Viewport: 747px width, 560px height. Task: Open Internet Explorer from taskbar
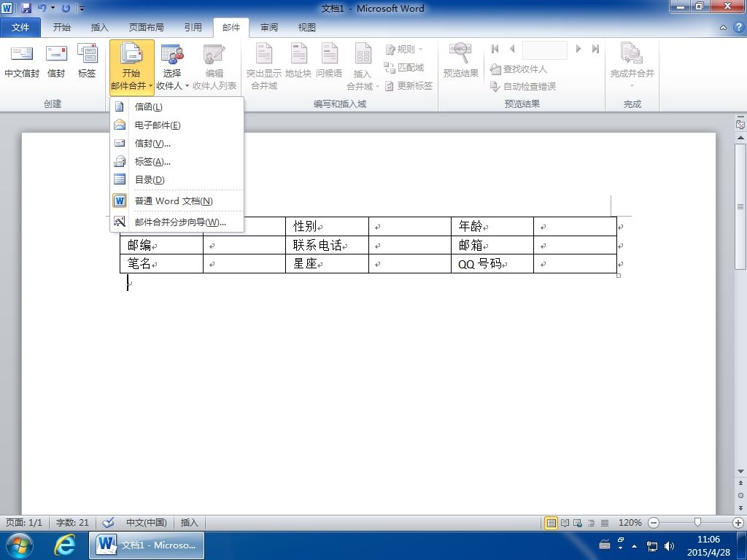coord(64,545)
